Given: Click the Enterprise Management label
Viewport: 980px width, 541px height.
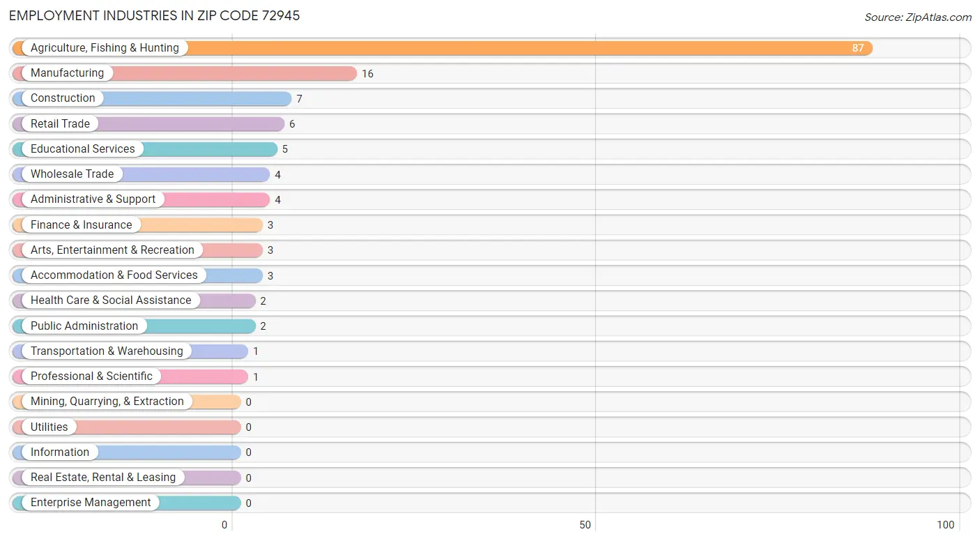Looking at the screenshot, I should coord(91,503).
